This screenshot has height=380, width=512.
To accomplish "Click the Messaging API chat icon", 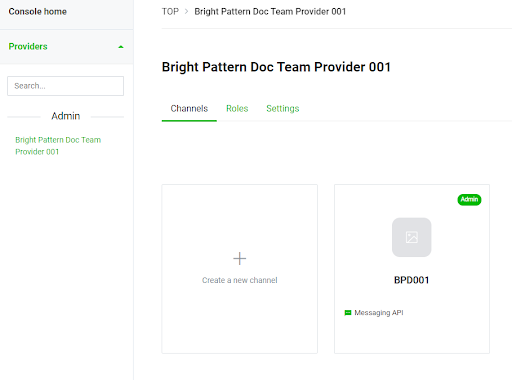I will 348,313.
